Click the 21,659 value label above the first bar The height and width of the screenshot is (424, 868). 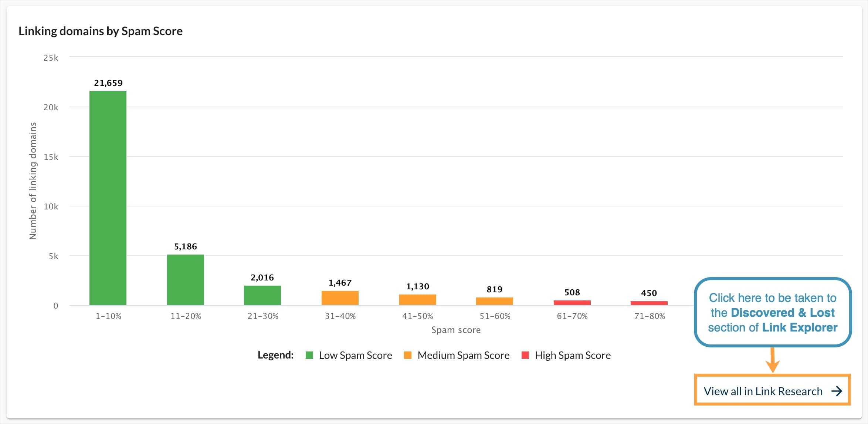[108, 83]
